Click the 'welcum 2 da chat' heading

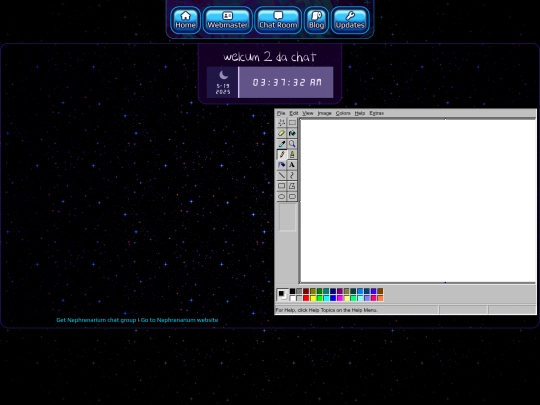pyautogui.click(x=270, y=57)
